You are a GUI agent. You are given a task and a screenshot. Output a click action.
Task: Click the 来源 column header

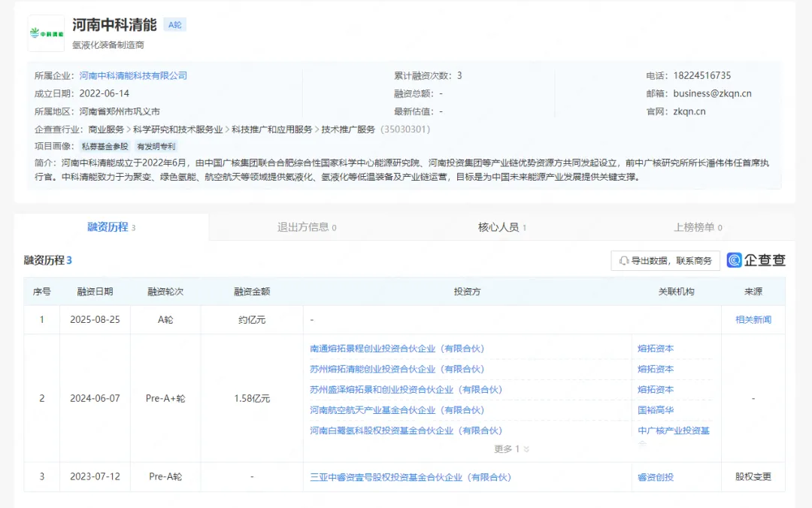pyautogui.click(x=753, y=292)
